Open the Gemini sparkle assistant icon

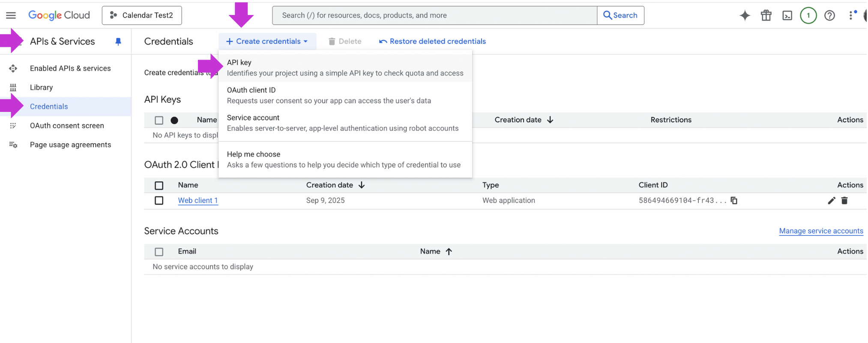coord(745,15)
